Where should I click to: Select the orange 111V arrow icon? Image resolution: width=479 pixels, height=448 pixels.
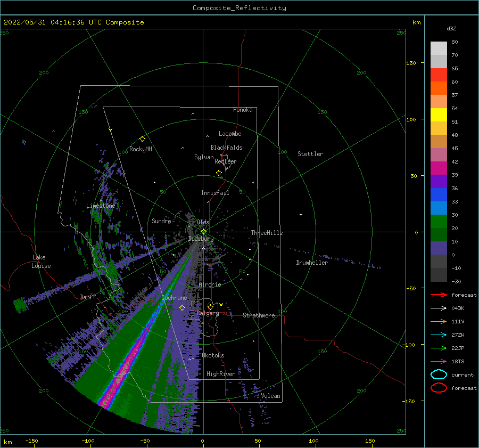pyautogui.click(x=439, y=321)
